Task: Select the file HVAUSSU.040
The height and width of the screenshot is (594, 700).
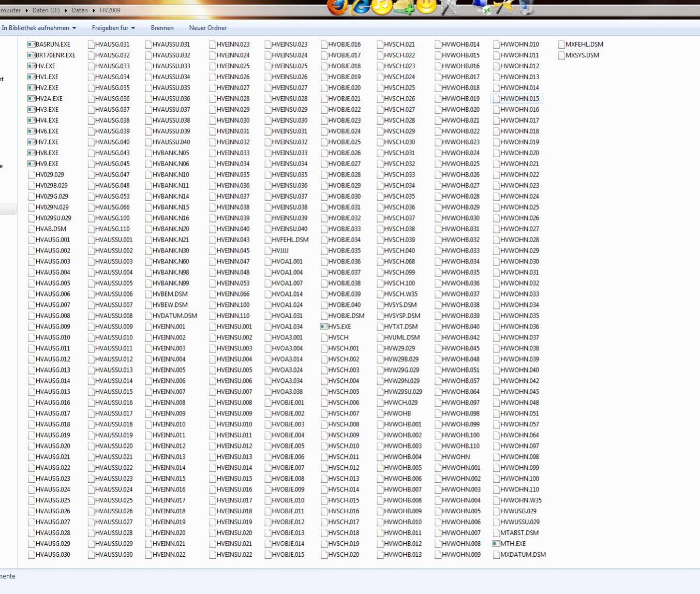Action: [168, 142]
